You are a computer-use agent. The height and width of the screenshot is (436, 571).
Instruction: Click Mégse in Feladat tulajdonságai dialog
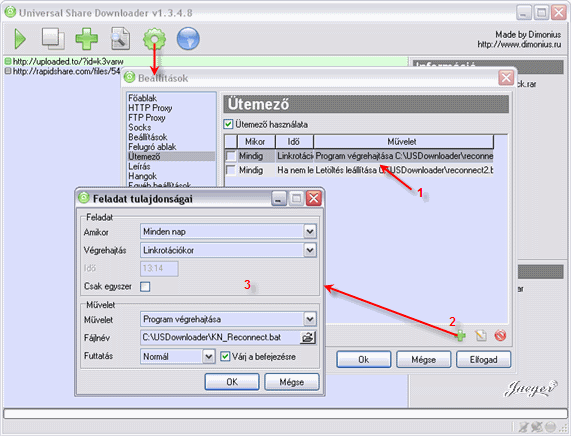click(292, 382)
